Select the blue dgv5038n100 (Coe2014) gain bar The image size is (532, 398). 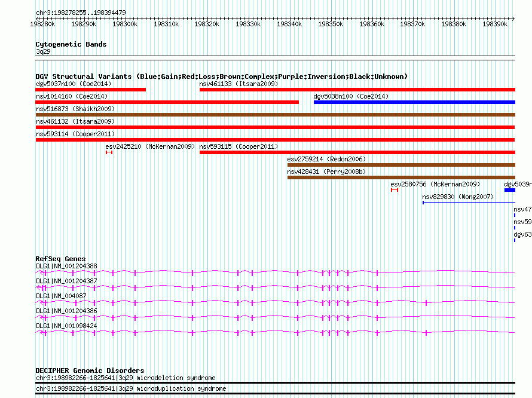[x=414, y=102]
